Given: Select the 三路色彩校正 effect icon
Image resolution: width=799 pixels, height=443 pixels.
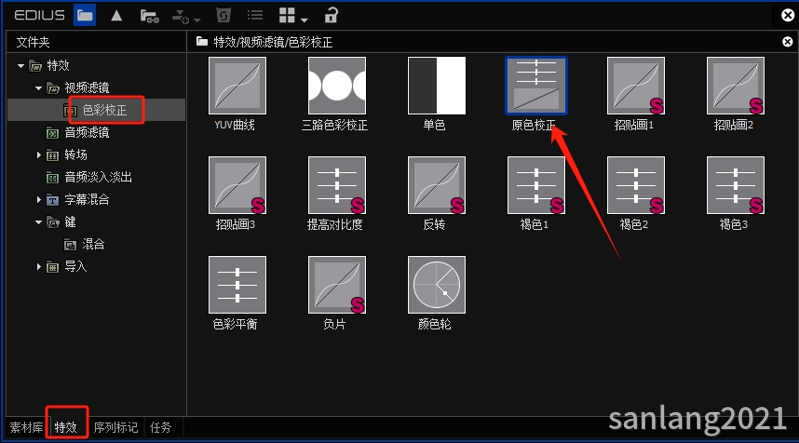Looking at the screenshot, I should [336, 86].
